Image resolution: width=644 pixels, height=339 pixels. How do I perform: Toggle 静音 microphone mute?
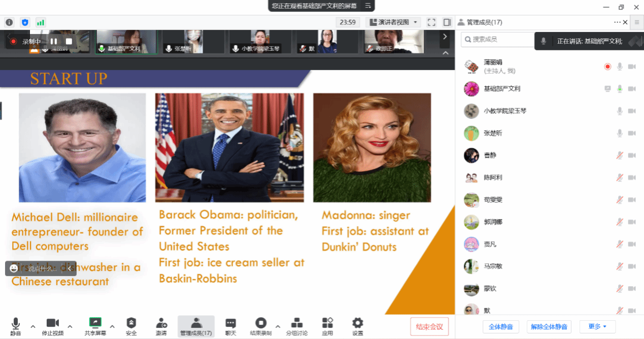click(16, 325)
